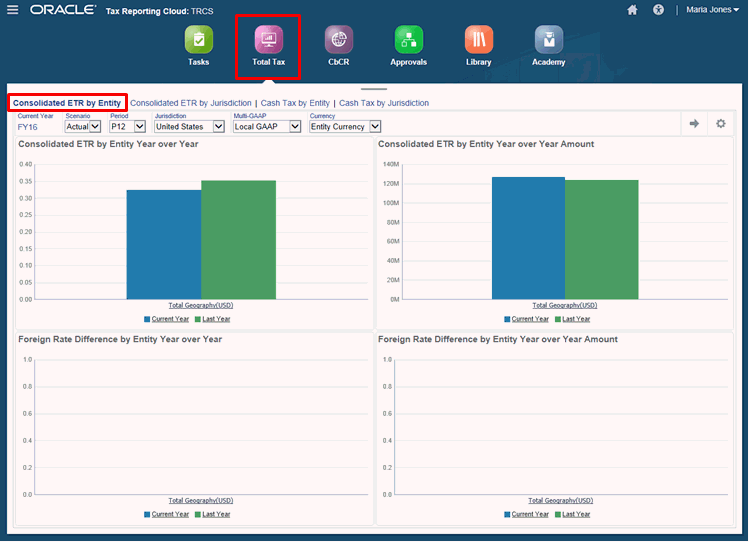Open the dashboard settings gear
Image resolution: width=749 pixels, height=542 pixels.
coord(721,124)
